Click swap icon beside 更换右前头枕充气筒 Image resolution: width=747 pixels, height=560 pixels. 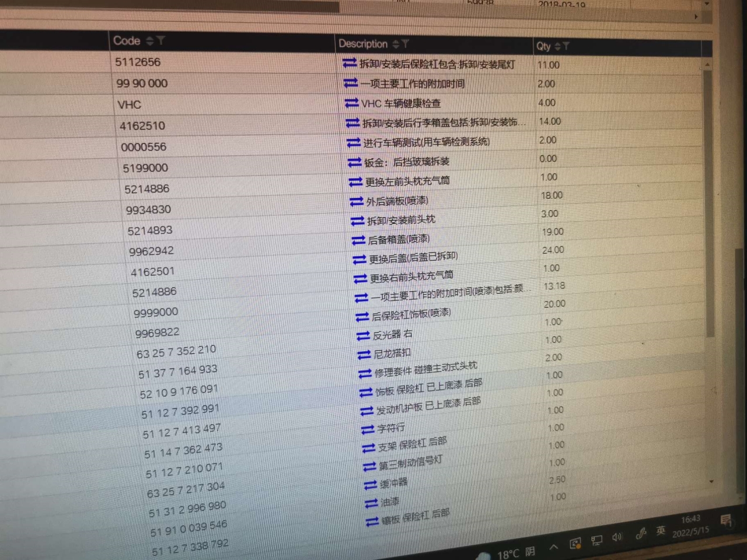pyautogui.click(x=361, y=279)
